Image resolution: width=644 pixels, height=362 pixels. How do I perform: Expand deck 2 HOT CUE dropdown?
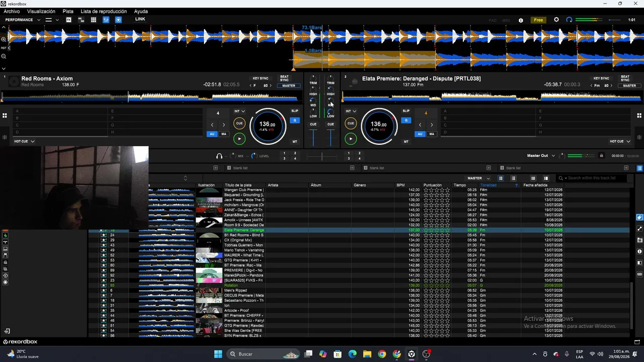click(620, 141)
